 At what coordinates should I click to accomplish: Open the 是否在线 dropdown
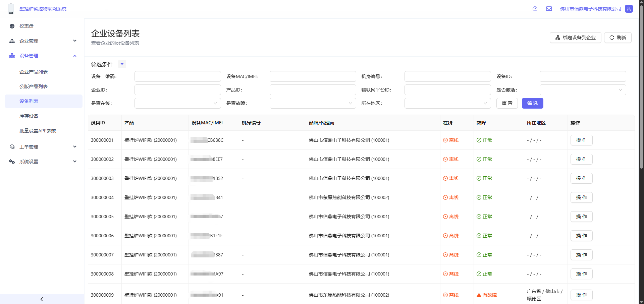177,103
